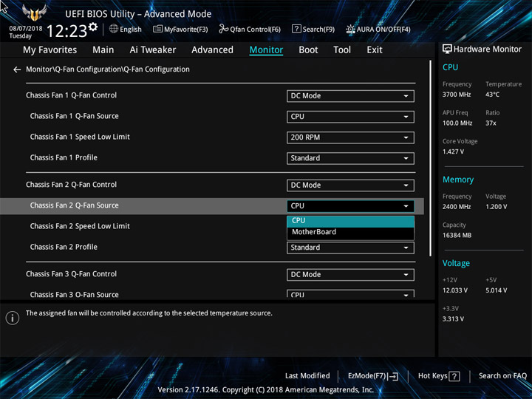Screen dimensions: 532x399
Task: Choose MotherBoard in the open source list
Action: coord(350,233)
